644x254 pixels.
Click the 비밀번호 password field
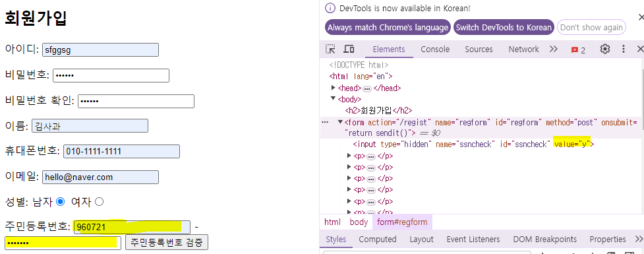111,75
